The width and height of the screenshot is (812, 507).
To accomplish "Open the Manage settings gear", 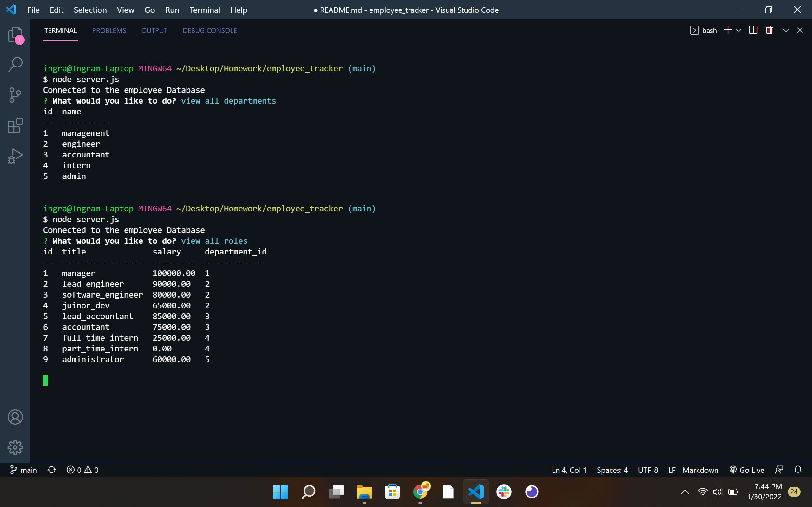I will (x=15, y=447).
